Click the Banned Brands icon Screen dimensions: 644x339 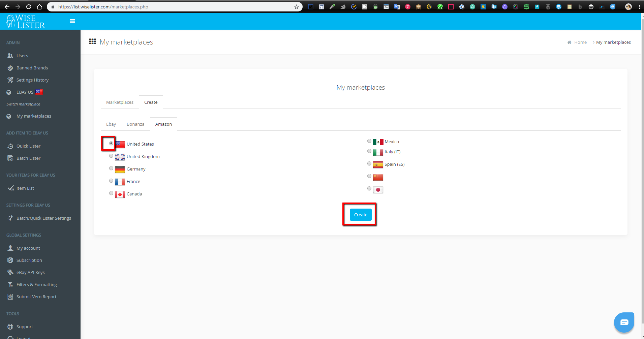click(10, 68)
